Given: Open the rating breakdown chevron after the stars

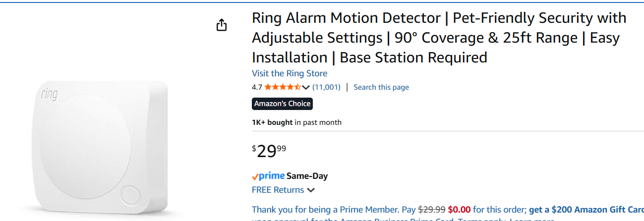Looking at the screenshot, I should pos(306,88).
